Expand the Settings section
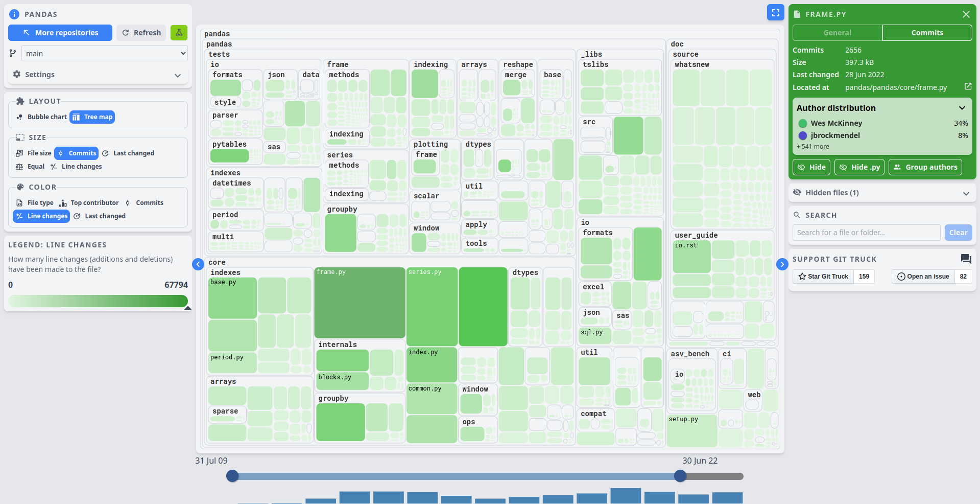Image resolution: width=980 pixels, height=504 pixels. [x=98, y=75]
